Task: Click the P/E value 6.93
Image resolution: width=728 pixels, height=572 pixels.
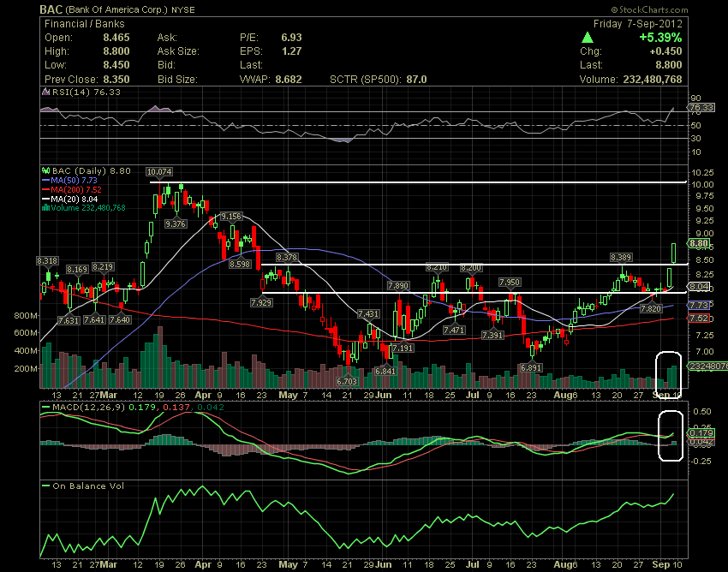Action: click(291, 38)
